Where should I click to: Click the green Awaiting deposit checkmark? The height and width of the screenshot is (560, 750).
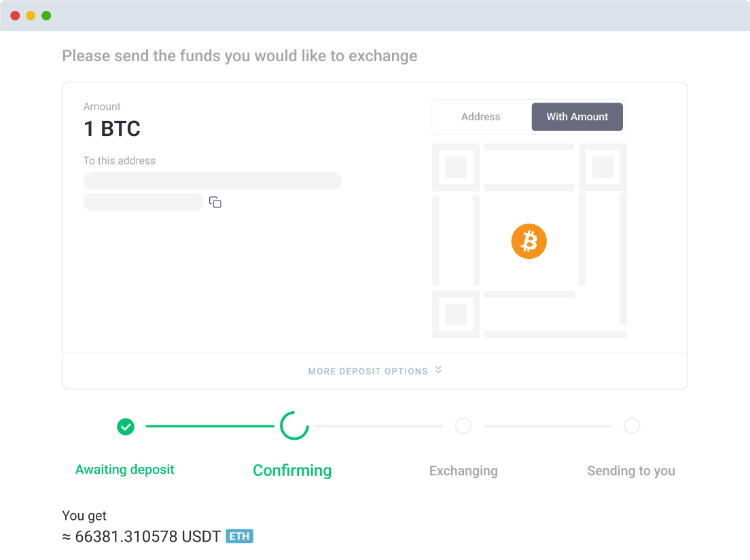pos(125,426)
